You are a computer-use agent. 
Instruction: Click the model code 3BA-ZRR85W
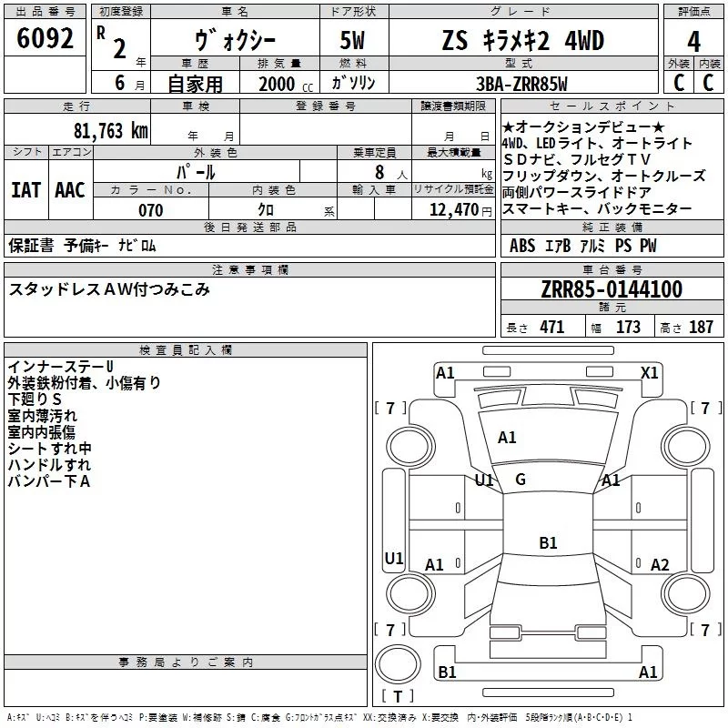click(x=521, y=84)
